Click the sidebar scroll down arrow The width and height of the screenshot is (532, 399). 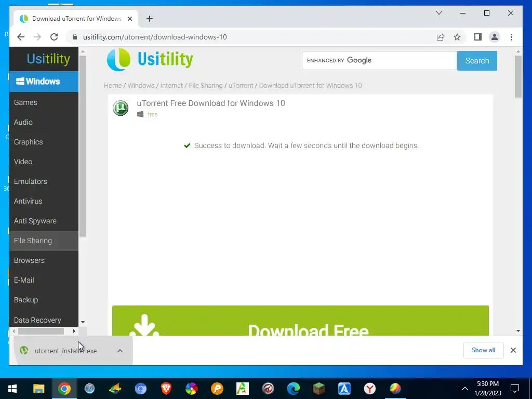click(x=83, y=322)
